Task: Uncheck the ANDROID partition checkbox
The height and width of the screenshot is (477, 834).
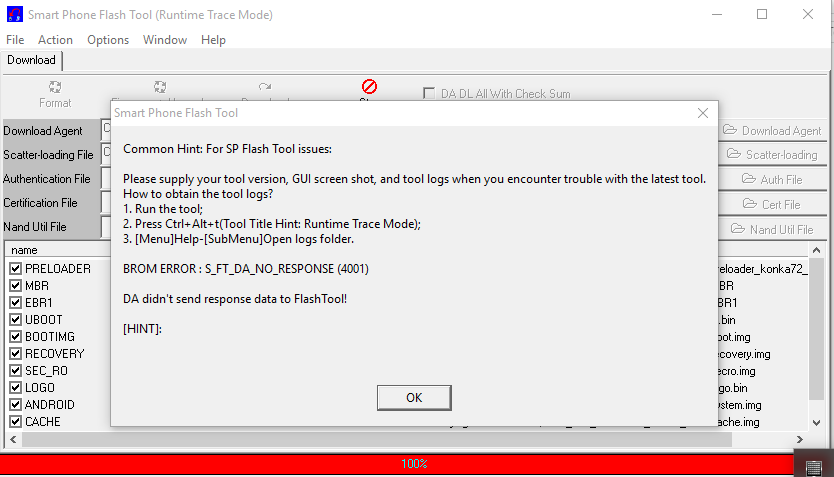Action: click(x=16, y=405)
